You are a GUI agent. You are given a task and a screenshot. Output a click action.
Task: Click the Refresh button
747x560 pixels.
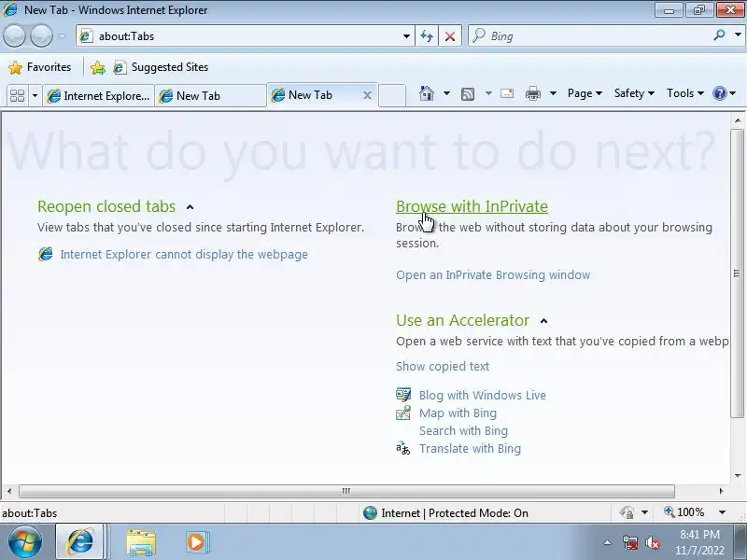[427, 36]
